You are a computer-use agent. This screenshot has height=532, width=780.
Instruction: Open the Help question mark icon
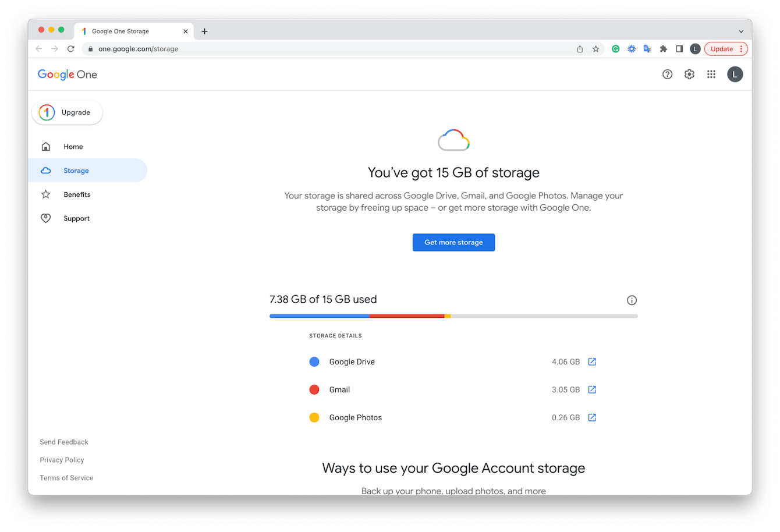[668, 75]
